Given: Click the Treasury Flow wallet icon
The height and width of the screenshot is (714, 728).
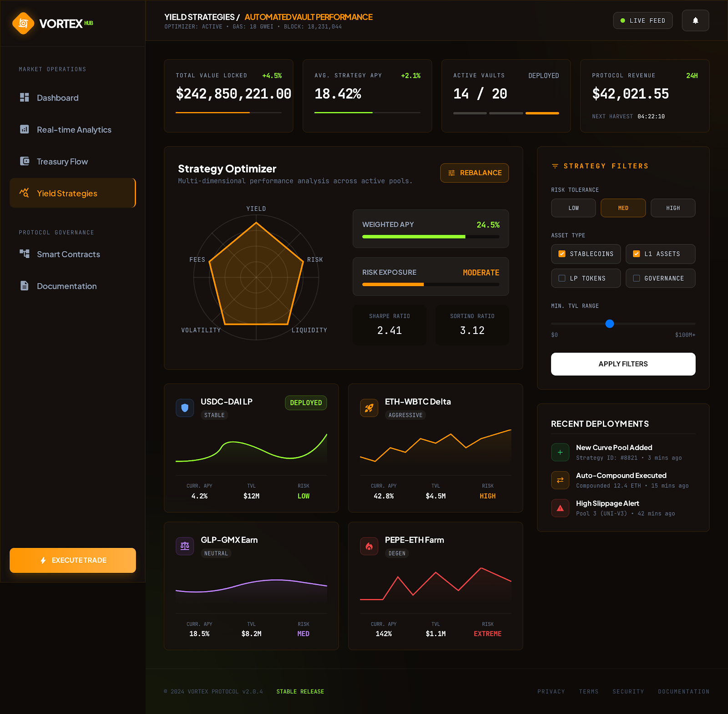Looking at the screenshot, I should [24, 161].
